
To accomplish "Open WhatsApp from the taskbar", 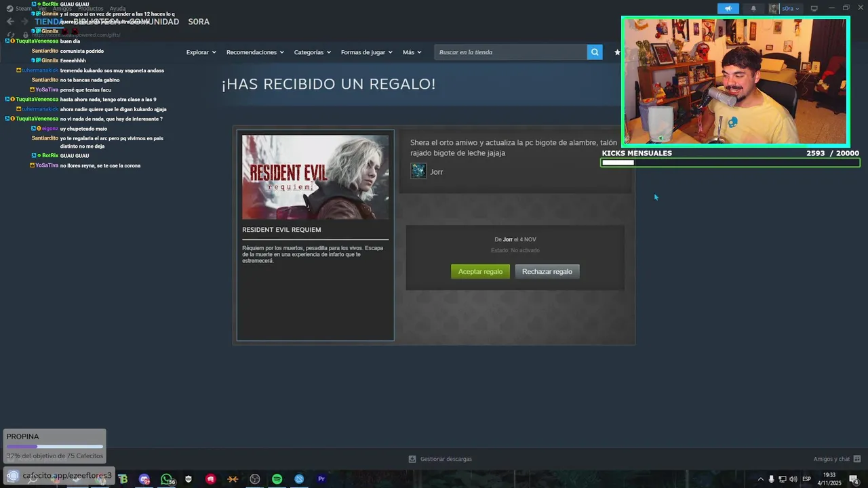I will [167, 479].
